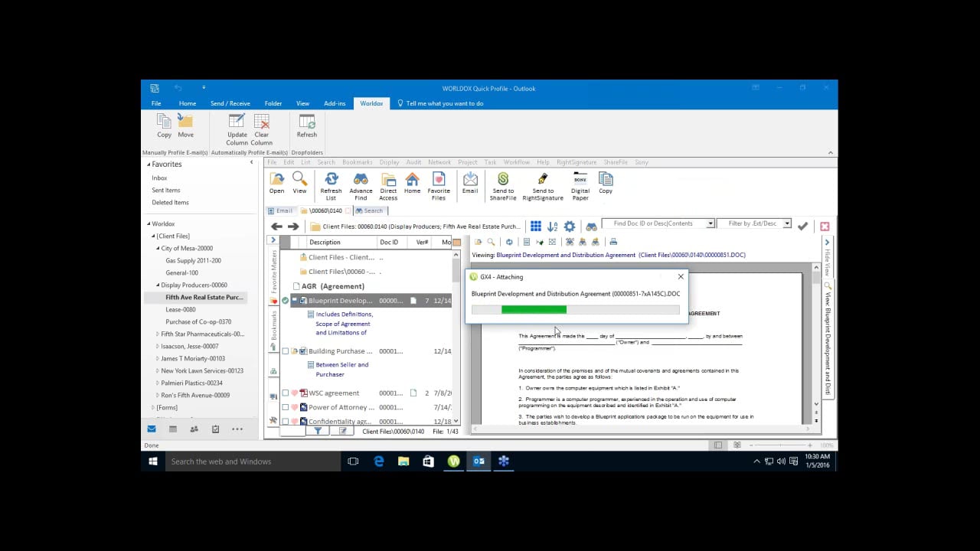This screenshot has height=551, width=980.
Task: Expand the Filter by Ext/Desc dropdown
Action: click(786, 223)
